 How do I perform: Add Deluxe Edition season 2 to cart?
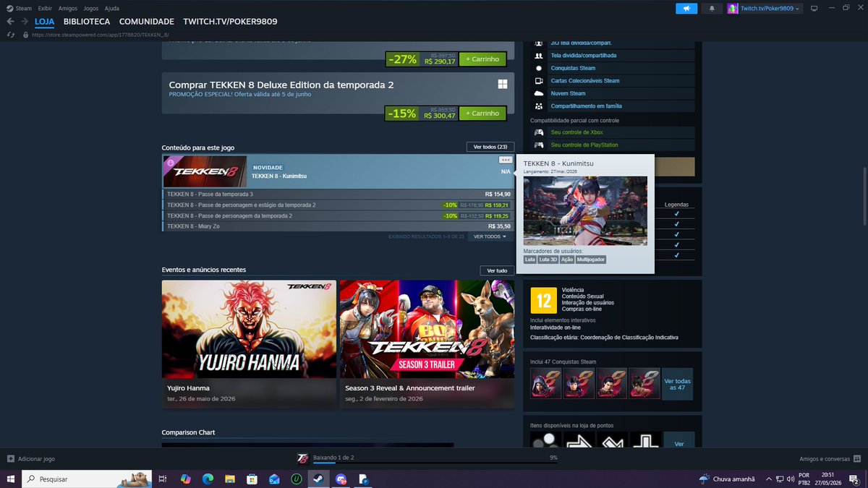[x=482, y=114]
